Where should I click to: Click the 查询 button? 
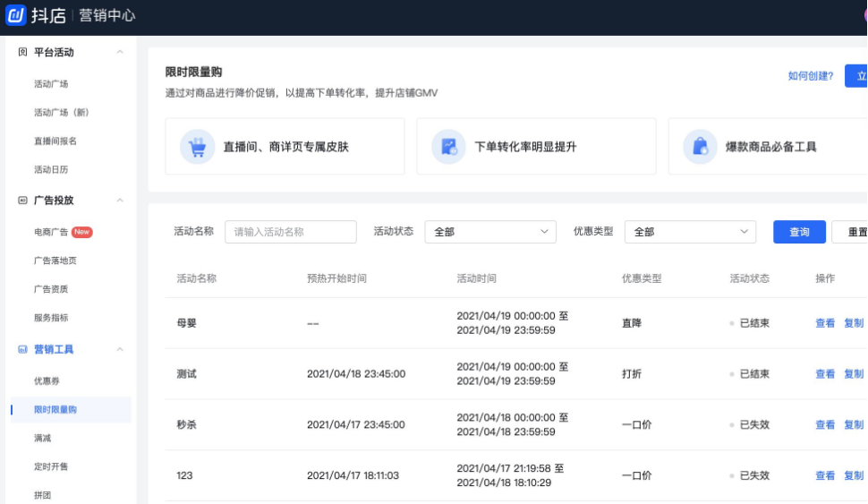799,232
